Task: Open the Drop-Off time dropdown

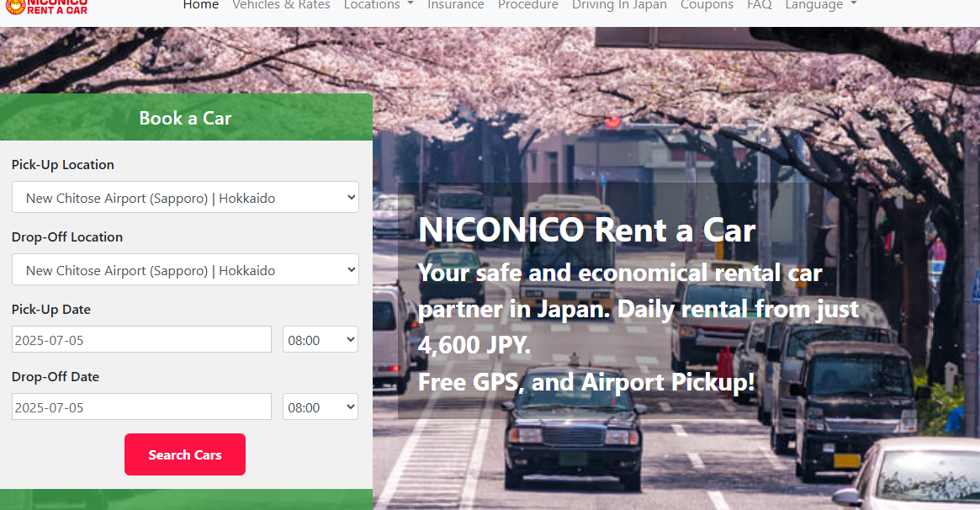Action: [320, 406]
